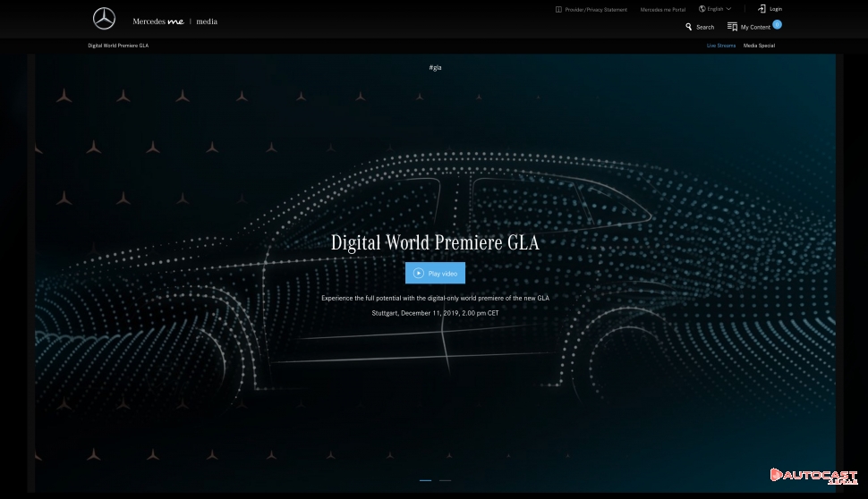Click the blue My Content counter badge
Image resolution: width=868 pixels, height=499 pixels.
click(777, 24)
